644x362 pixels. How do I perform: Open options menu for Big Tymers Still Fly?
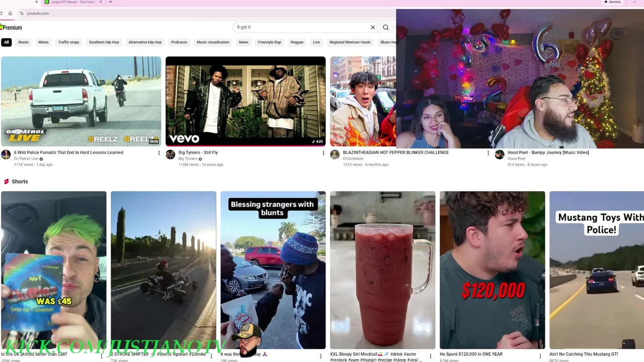click(324, 153)
